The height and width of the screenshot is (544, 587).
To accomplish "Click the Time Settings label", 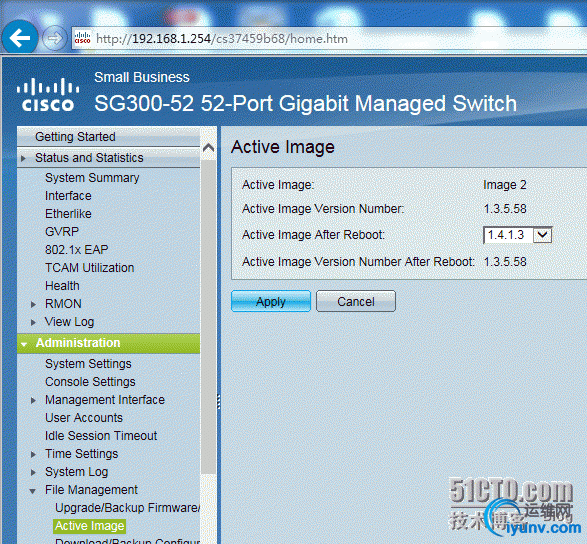I will [82, 454].
